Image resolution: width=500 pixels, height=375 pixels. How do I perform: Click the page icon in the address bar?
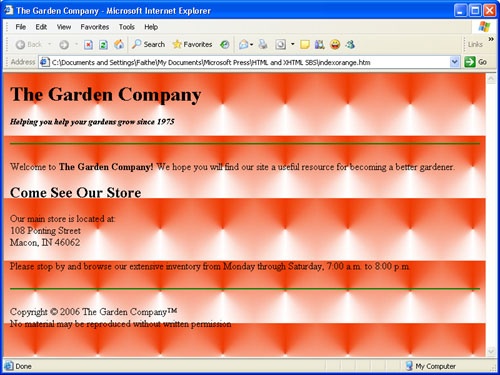44,62
